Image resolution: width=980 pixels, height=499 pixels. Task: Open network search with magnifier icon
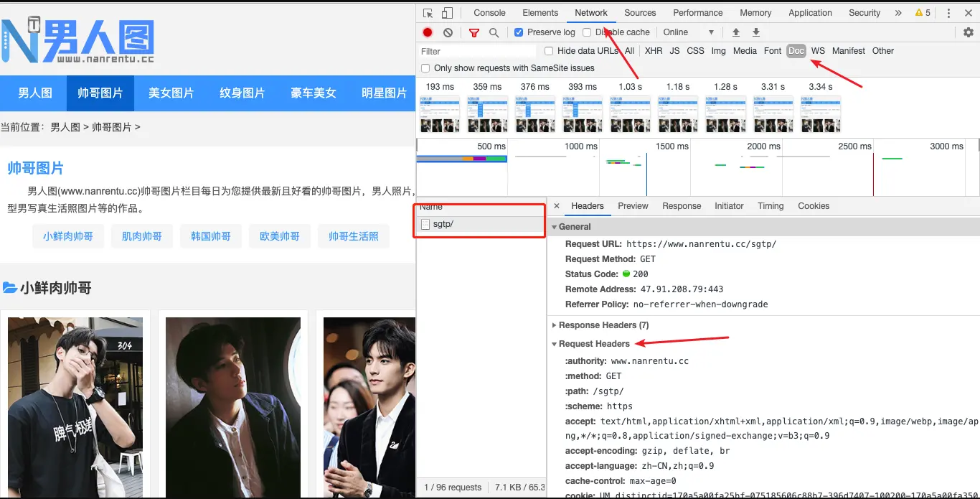(x=494, y=32)
